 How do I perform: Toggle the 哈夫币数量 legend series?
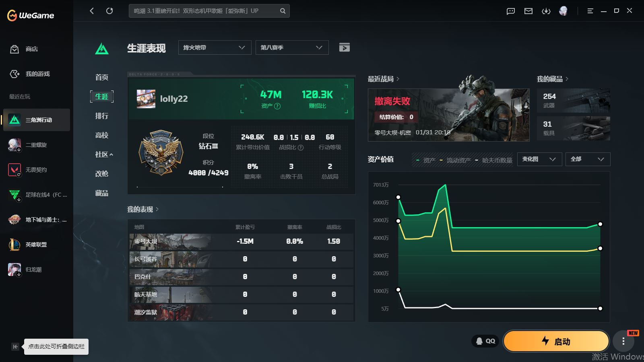tap(493, 160)
